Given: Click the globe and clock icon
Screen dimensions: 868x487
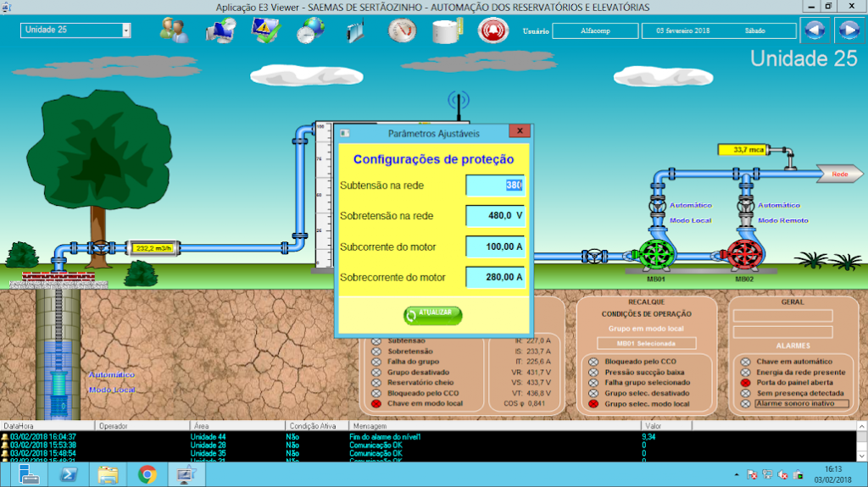Looking at the screenshot, I should coord(309,30).
